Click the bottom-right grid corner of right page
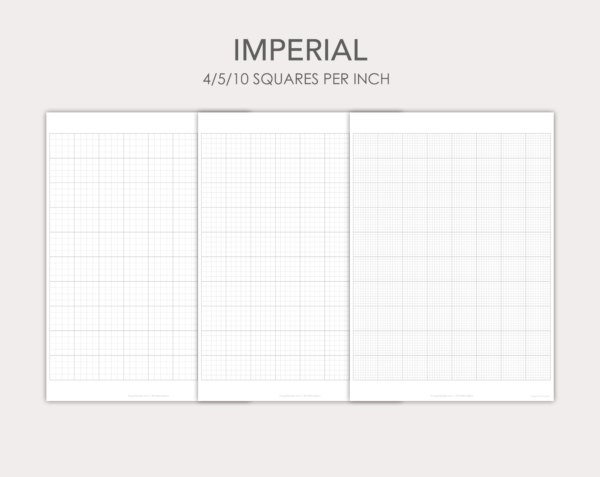Image resolution: width=600 pixels, height=477 pixels. click(x=551, y=380)
